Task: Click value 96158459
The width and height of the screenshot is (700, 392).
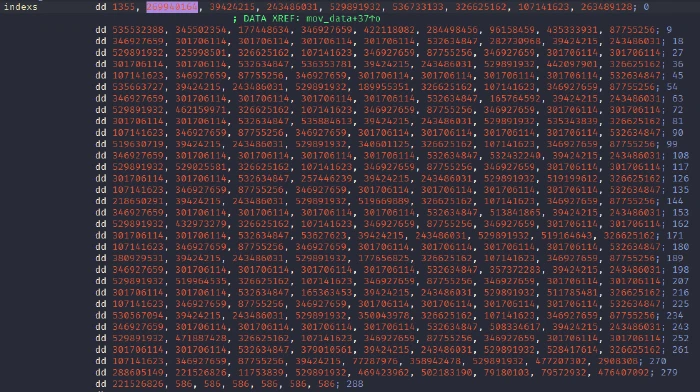Action: tap(512, 30)
